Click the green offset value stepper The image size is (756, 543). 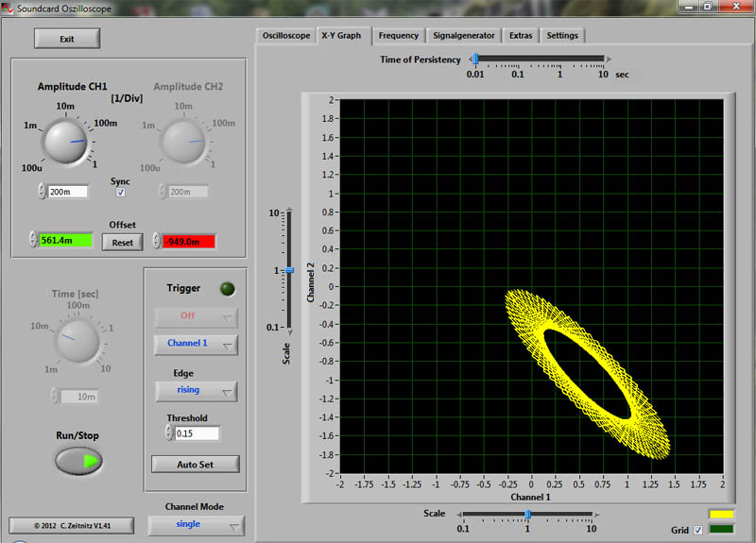(34, 241)
